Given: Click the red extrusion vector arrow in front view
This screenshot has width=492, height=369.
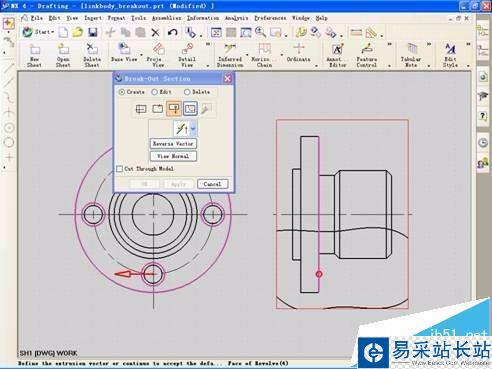Looking at the screenshot, I should 134,274.
